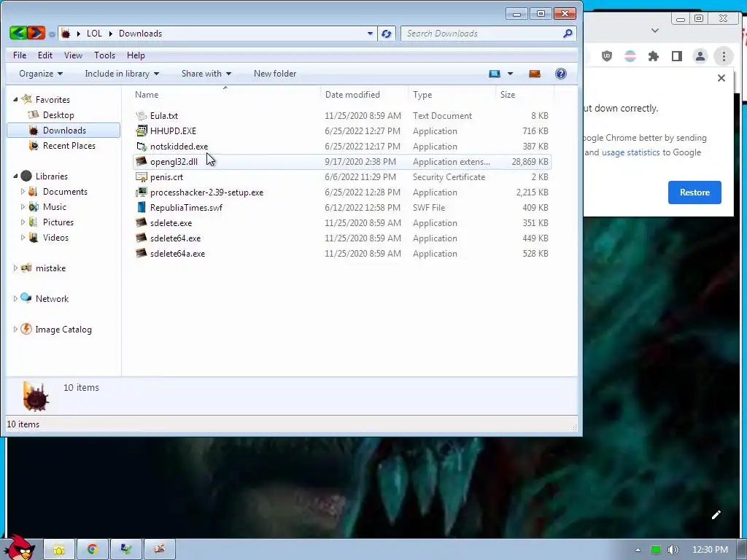Open the Help question mark icon

pyautogui.click(x=561, y=74)
